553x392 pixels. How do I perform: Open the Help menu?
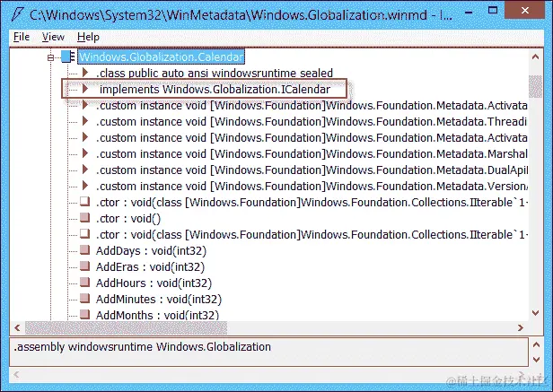(x=88, y=37)
